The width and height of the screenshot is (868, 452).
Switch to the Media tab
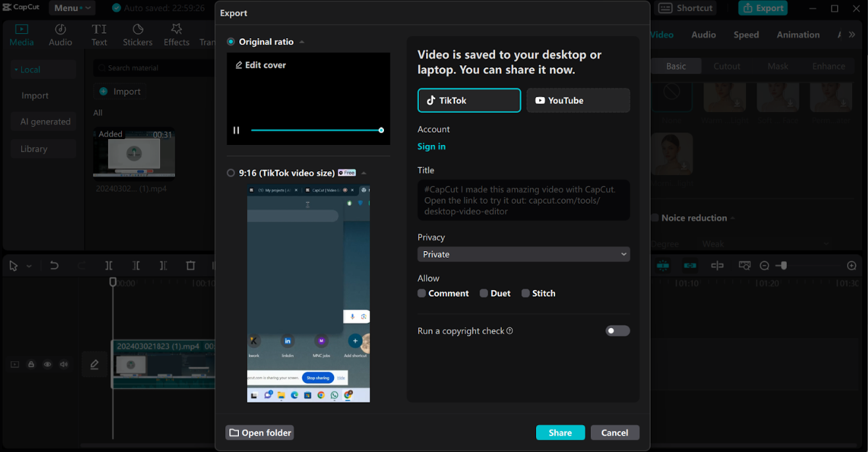pyautogui.click(x=22, y=35)
